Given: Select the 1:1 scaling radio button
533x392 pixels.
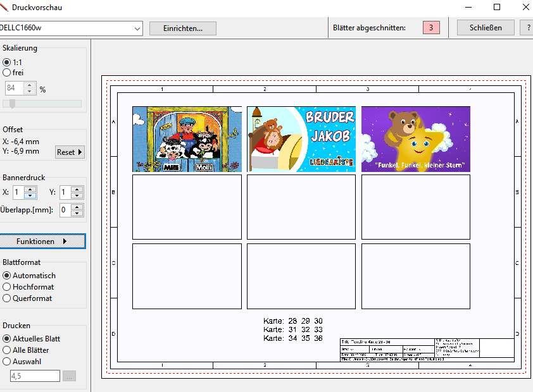Looking at the screenshot, I should coord(6,63).
